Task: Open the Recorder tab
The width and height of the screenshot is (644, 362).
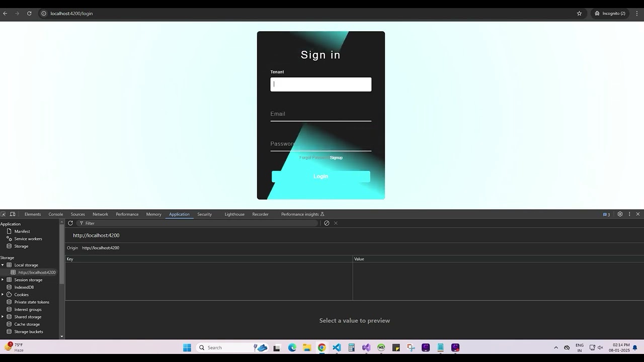Action: (x=260, y=214)
